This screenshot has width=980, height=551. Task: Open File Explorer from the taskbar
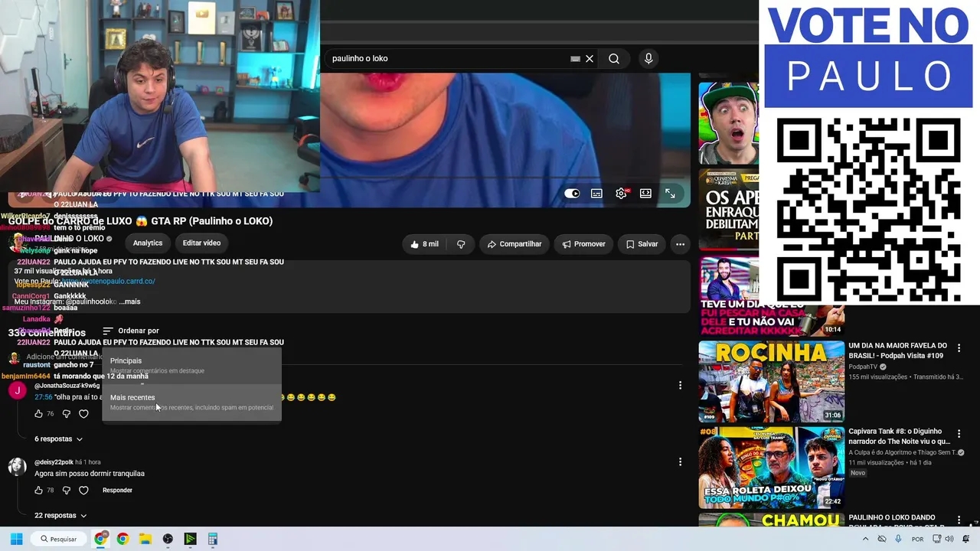click(x=145, y=539)
